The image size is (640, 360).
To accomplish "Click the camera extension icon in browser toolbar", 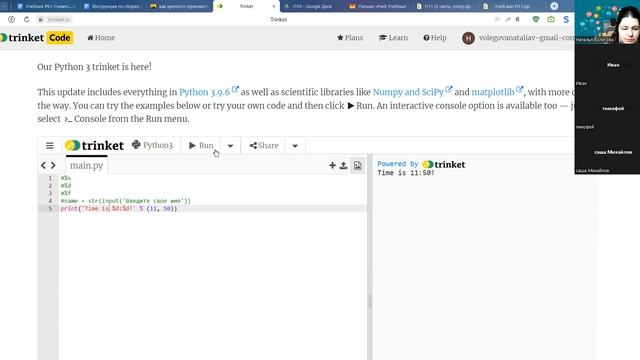I will [551, 19].
